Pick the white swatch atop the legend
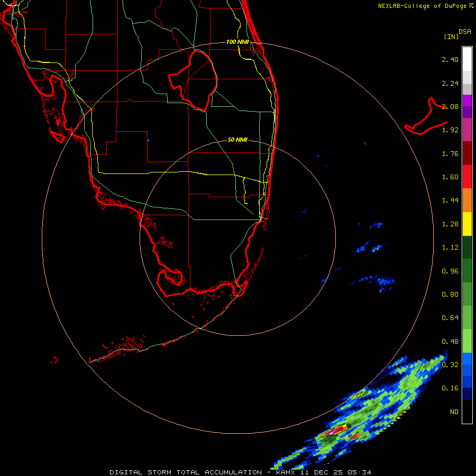This screenshot has height=476, width=476. tap(467, 59)
